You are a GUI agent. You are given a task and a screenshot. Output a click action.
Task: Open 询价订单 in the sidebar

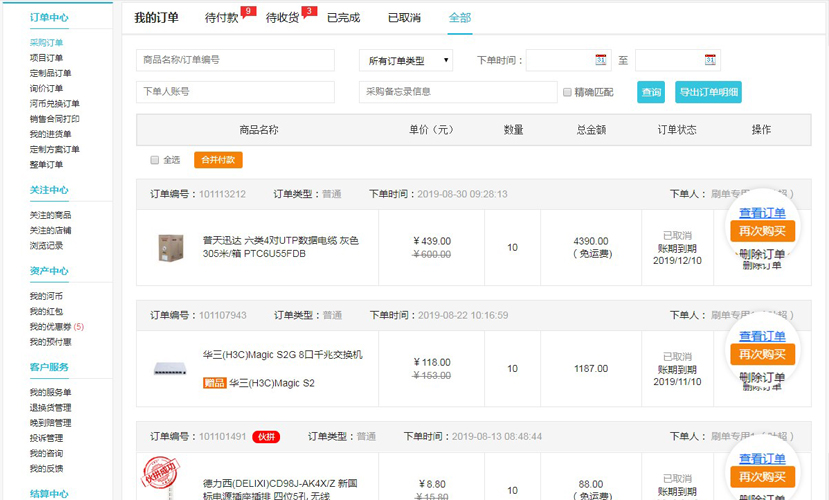(46, 88)
